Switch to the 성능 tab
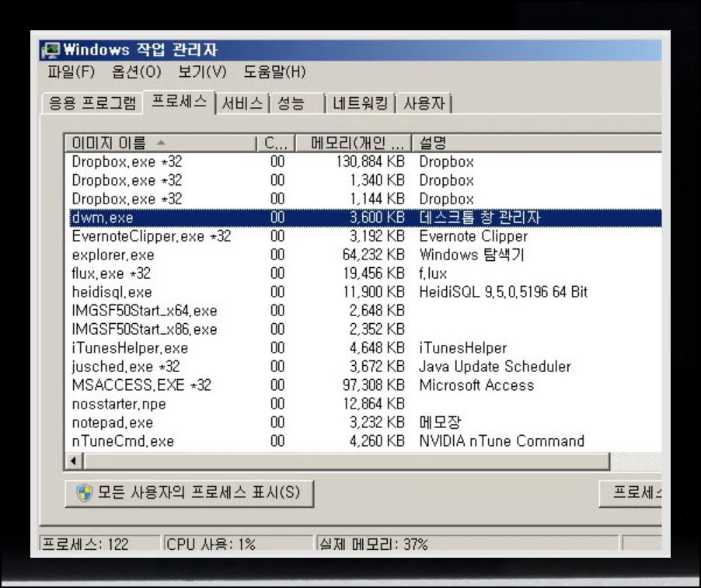 point(291,103)
